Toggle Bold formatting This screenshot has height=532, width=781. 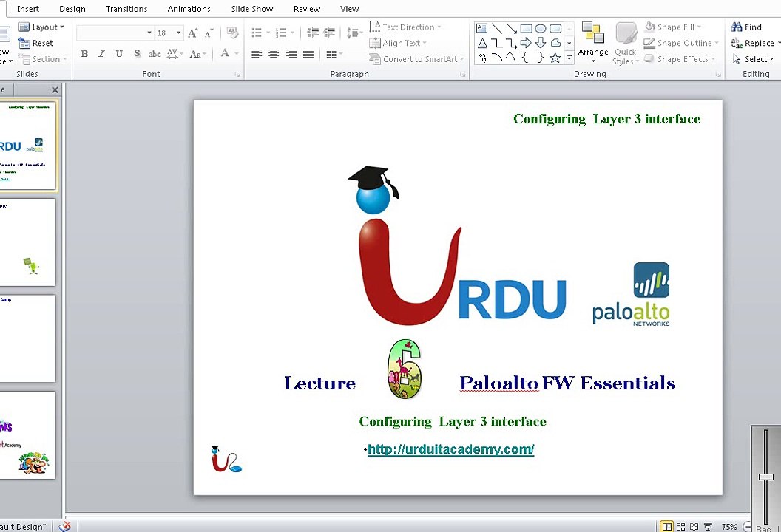click(x=84, y=54)
